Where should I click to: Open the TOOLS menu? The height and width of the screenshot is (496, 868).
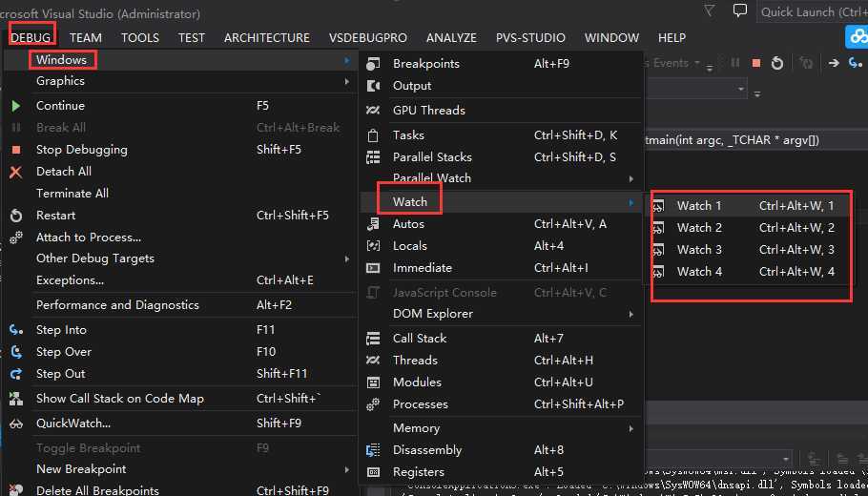[140, 37]
